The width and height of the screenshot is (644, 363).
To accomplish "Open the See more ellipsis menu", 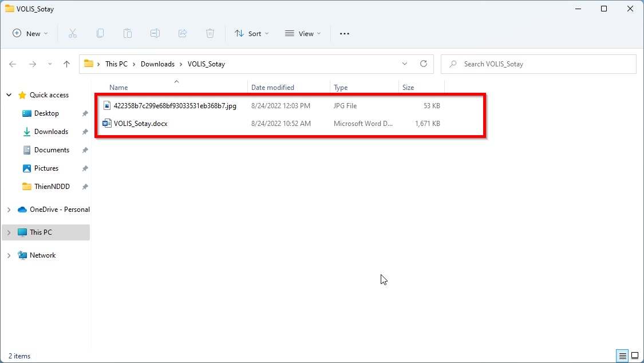I will coord(345,34).
